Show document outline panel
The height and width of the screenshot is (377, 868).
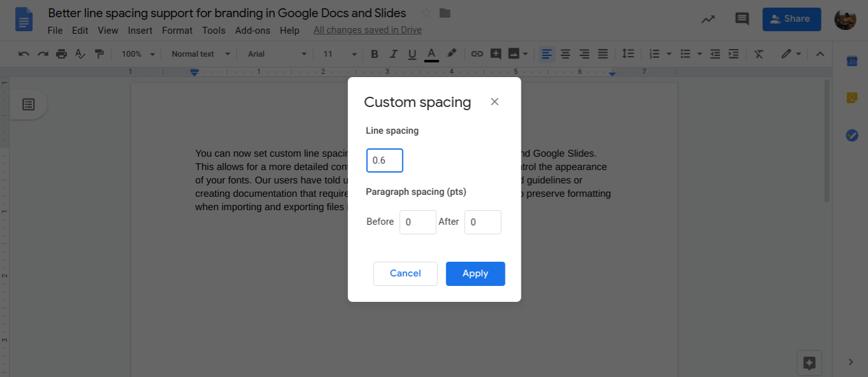29,104
